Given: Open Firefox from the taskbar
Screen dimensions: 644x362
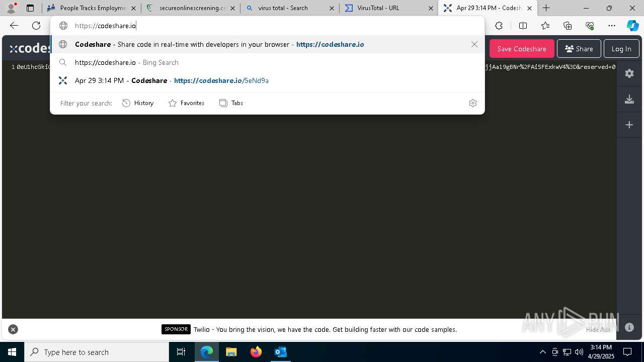Looking at the screenshot, I should point(256,352).
